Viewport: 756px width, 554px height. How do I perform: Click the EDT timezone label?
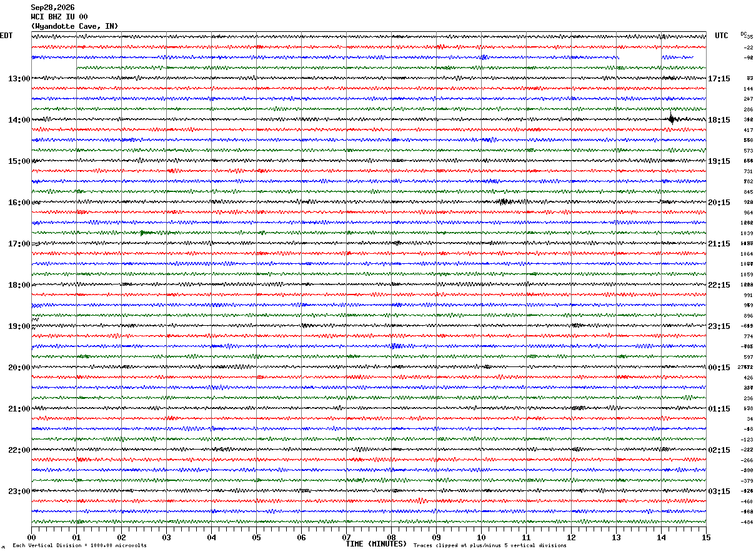(6, 36)
